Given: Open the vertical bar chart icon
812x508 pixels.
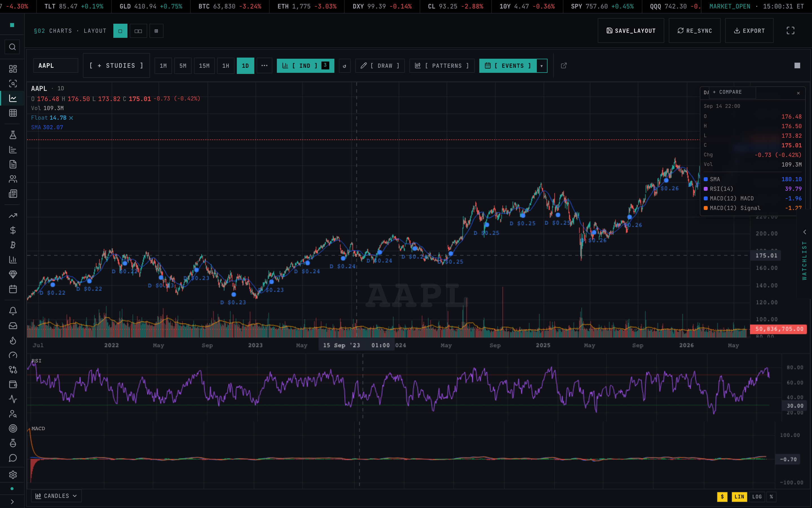Looking at the screenshot, I should pos(13,260).
